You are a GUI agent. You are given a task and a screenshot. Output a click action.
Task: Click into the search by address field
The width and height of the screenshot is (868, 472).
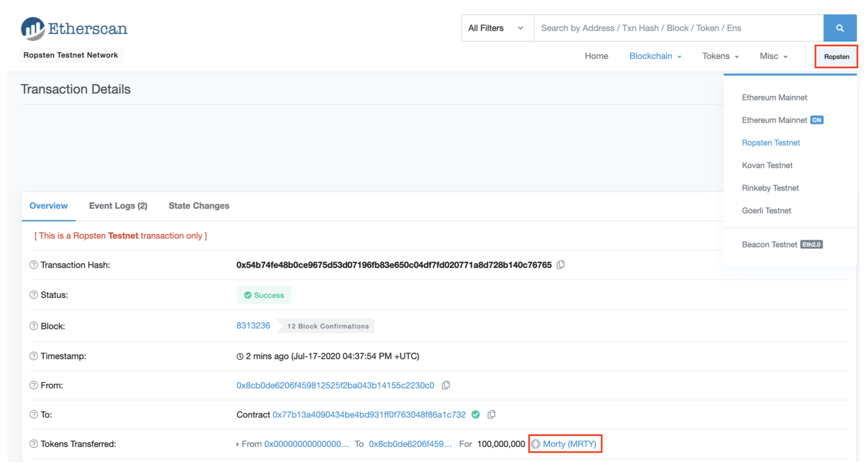tap(679, 28)
